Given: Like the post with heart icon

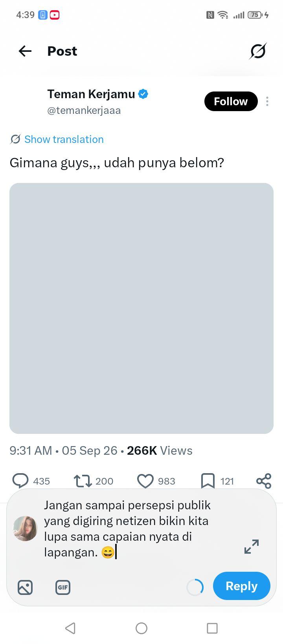Looking at the screenshot, I should (145, 481).
